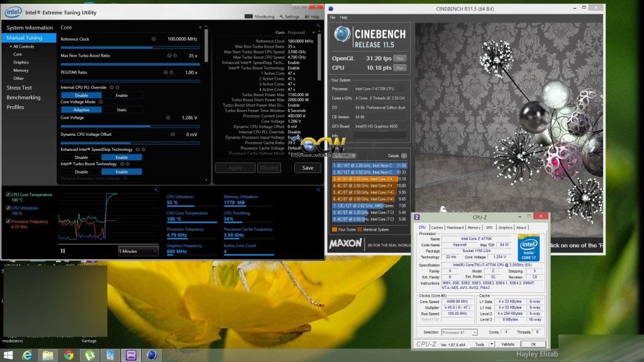Viewport: 644px width, 362px height.
Task: Click CPU-Z window logo icon
Action: click(x=417, y=217)
